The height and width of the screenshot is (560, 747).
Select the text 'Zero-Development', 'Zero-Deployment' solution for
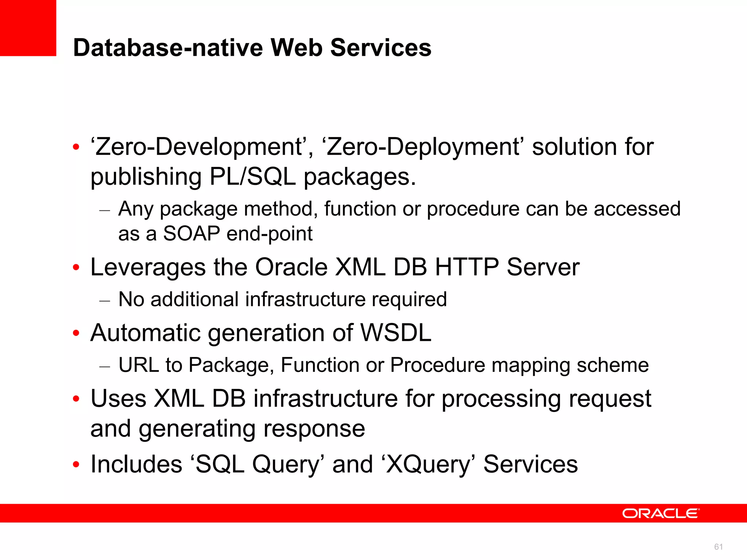pos(372,147)
